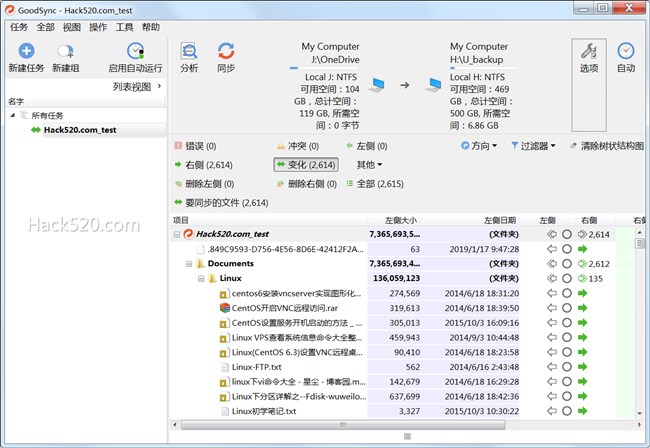Click left arrow for CentOS开启VNC远程访问.rar
650x448 pixels.
(552, 308)
